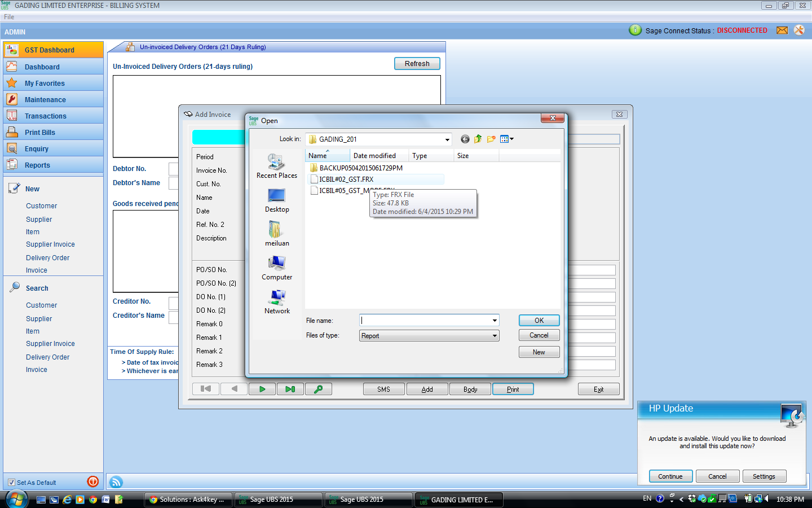The image size is (812, 508).
Task: Click New Delivery Order link
Action: click(x=47, y=258)
